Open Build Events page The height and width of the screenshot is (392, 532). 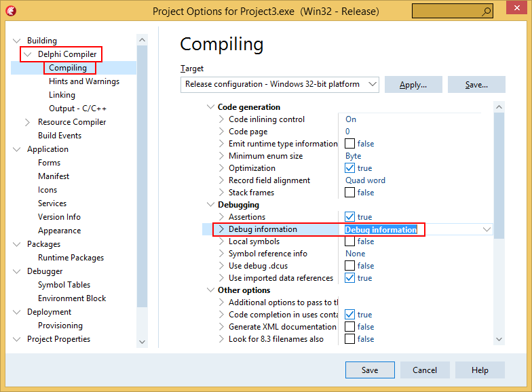coord(60,136)
